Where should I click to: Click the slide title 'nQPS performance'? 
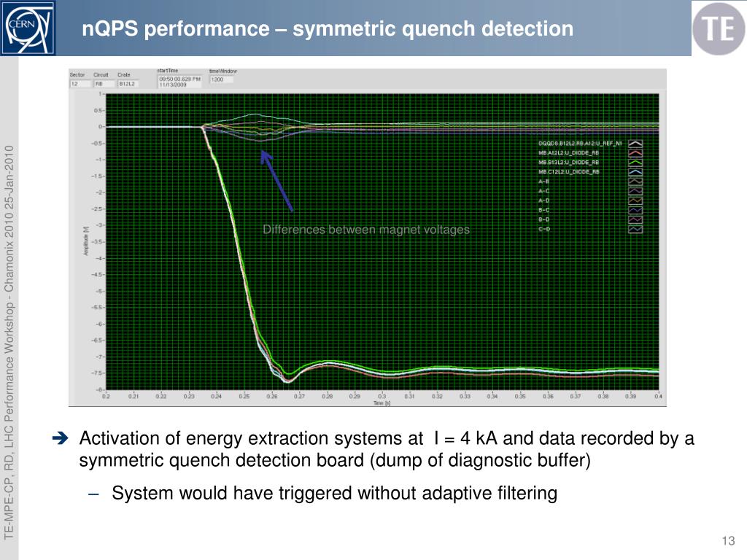coord(327,28)
